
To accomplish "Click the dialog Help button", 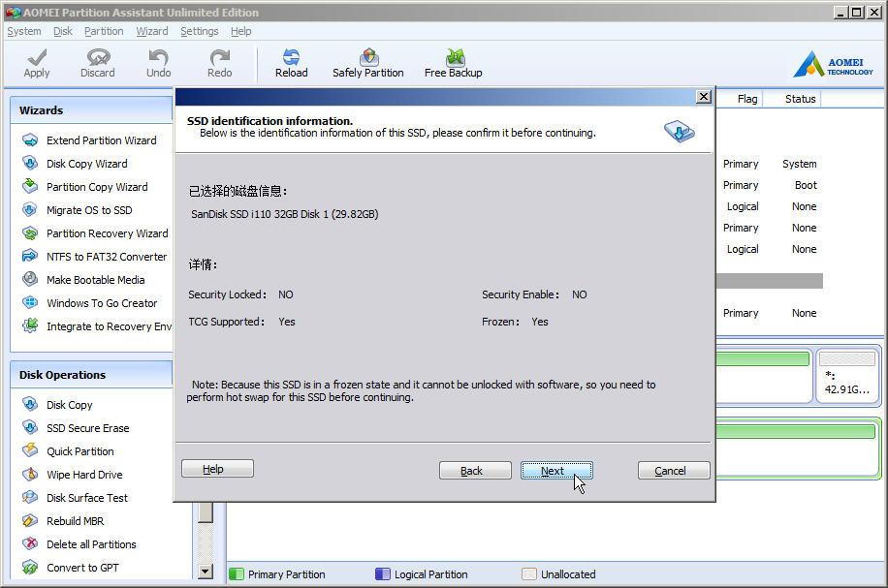I will [x=217, y=469].
